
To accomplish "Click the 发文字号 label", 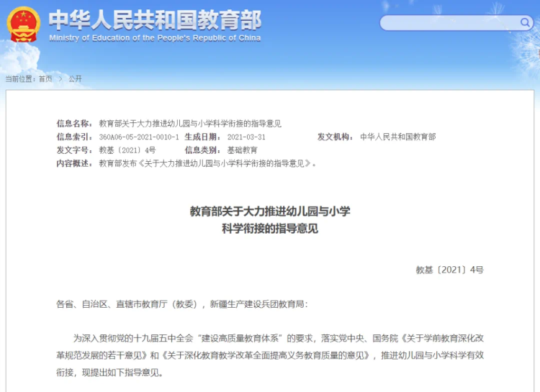I will pos(75,150).
